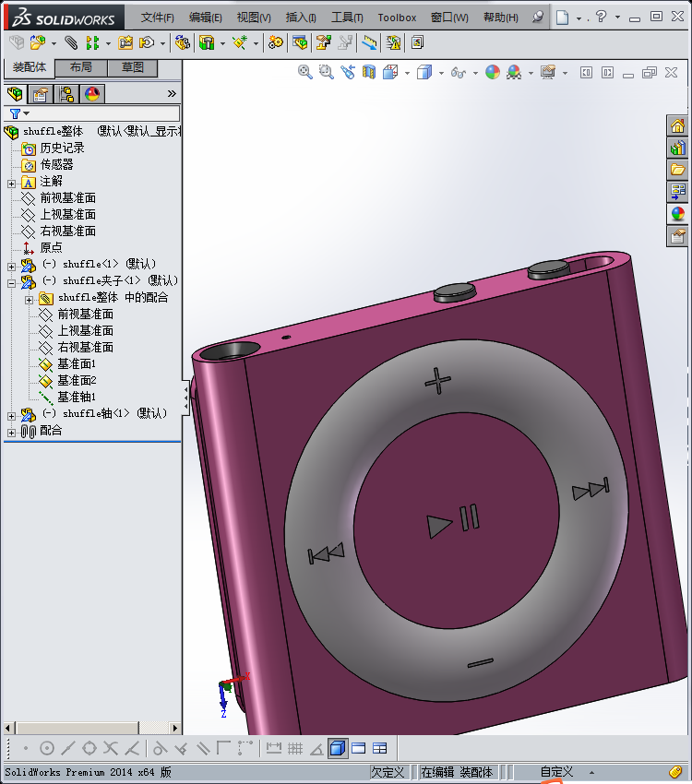
Task: Expand the shuffle轴<1> component node
Action: click(x=11, y=416)
